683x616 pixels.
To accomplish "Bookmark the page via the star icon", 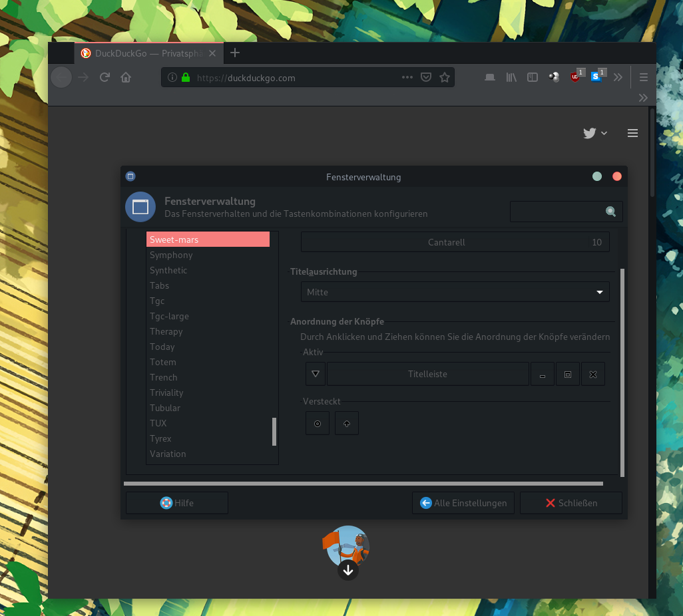I will (445, 77).
